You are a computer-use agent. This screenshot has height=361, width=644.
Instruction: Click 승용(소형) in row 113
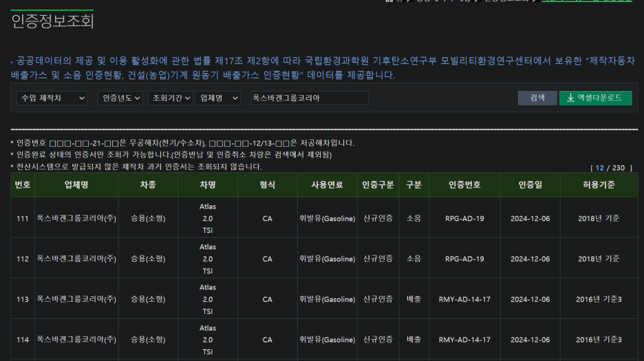[x=148, y=299]
